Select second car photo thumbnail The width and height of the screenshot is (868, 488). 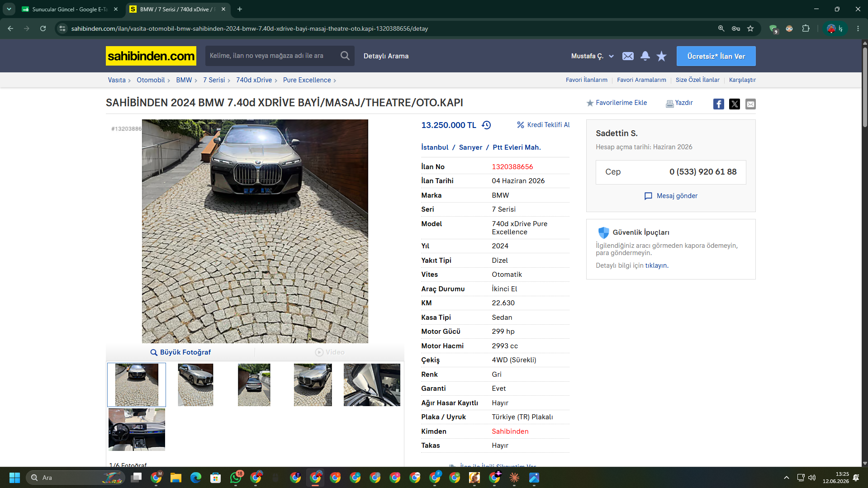pyautogui.click(x=195, y=385)
